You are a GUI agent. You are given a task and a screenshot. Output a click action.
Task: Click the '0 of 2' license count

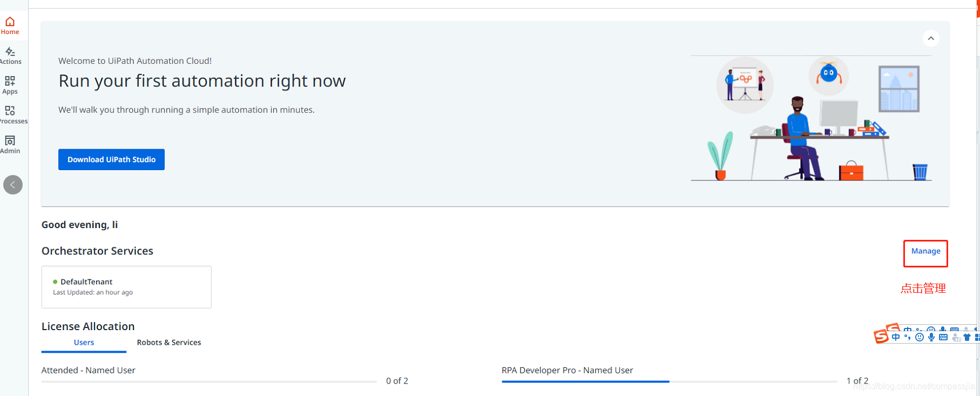(x=397, y=381)
